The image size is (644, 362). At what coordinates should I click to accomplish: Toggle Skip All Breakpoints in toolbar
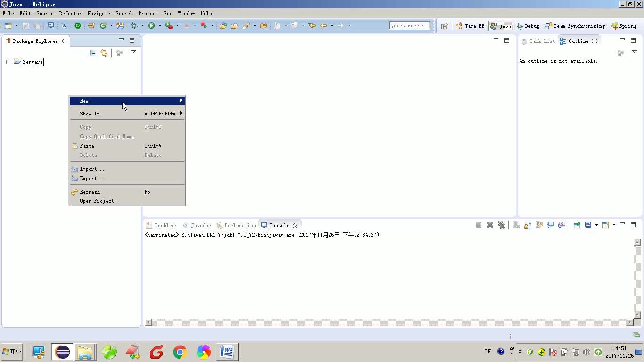64,25
